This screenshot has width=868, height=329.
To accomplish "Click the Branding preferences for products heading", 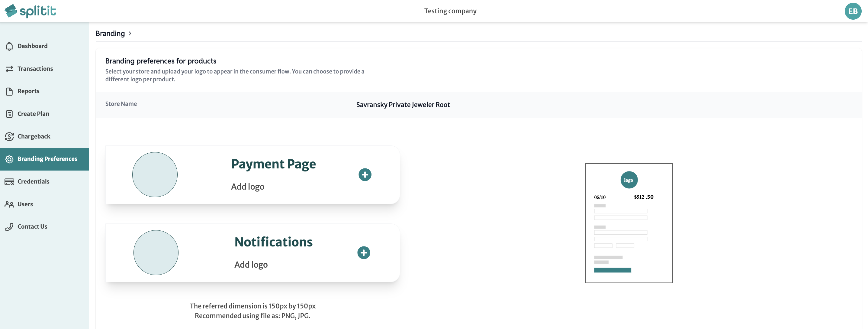I will pyautogui.click(x=161, y=61).
